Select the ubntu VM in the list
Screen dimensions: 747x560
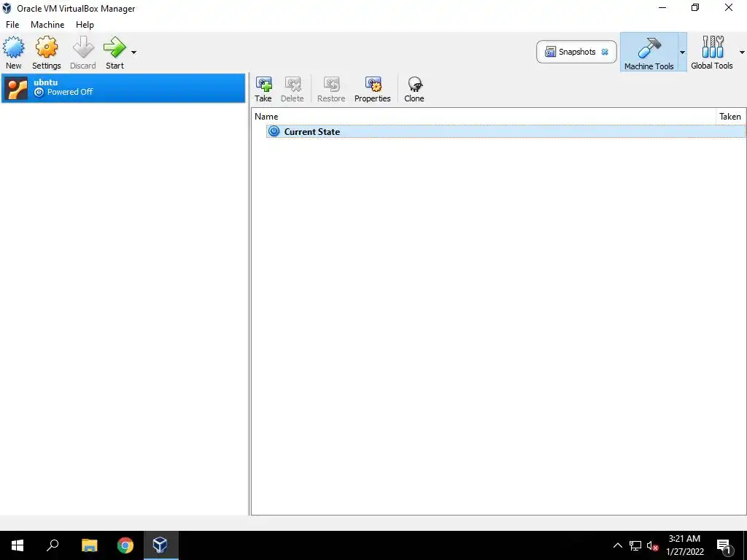point(123,88)
